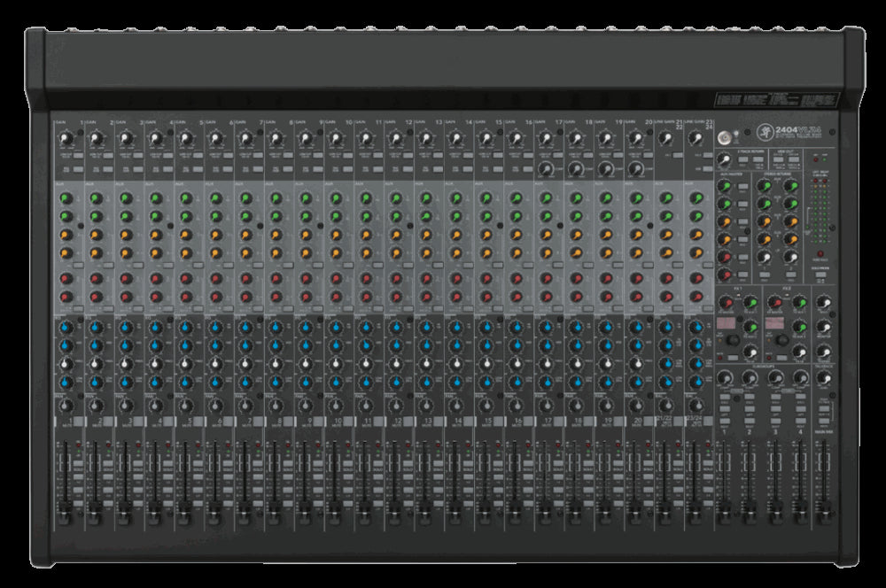Screen dimensions: 886x588
Task: Click channel 3's top green aux knob
Action: point(126,197)
